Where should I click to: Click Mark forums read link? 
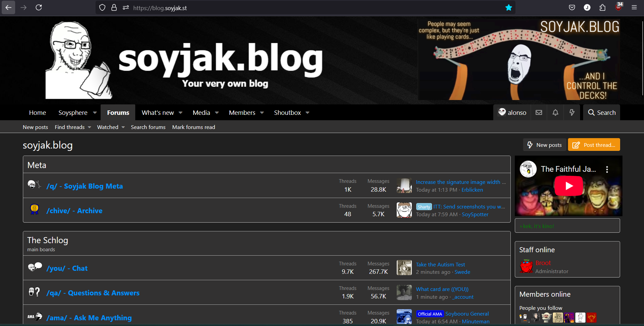[x=193, y=127]
